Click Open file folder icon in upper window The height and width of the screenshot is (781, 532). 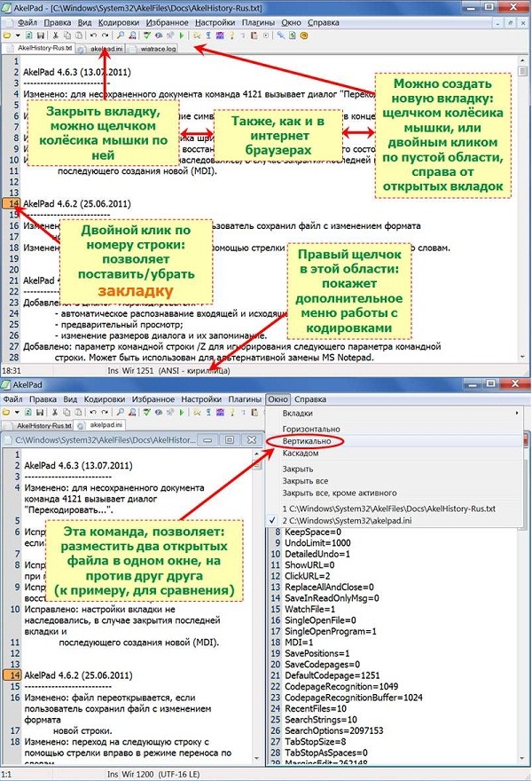[7, 35]
